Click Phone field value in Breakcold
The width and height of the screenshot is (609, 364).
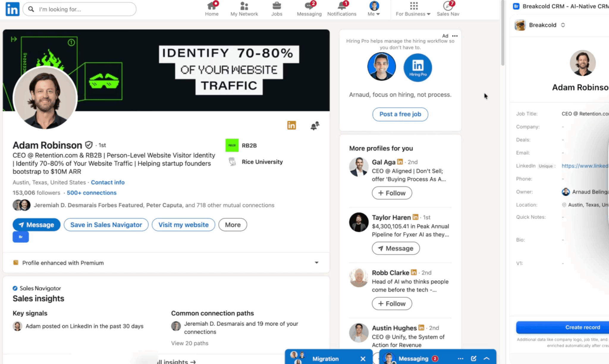[563, 179]
